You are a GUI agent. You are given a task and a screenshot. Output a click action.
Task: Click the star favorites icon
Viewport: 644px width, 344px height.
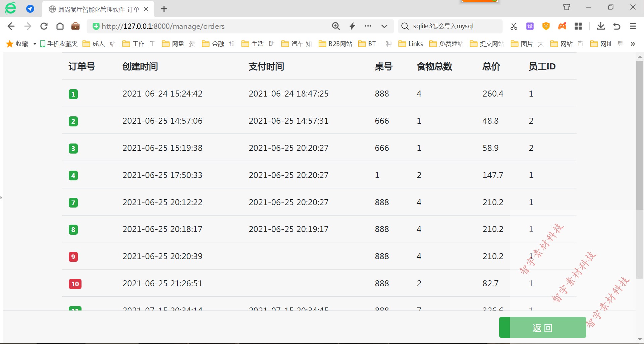[x=10, y=44]
